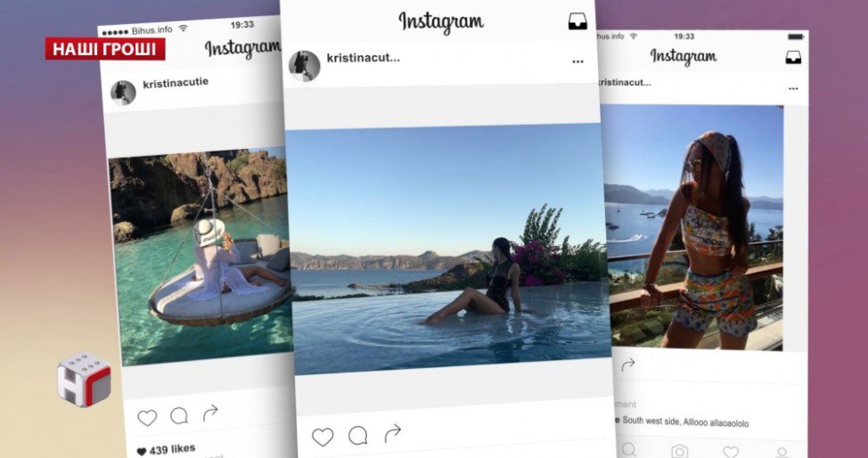Tap share arrow under right phone photo
The height and width of the screenshot is (458, 868).
(627, 364)
